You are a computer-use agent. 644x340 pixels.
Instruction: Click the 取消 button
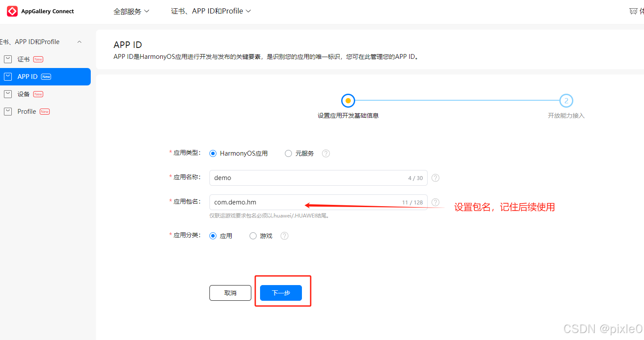pos(230,293)
